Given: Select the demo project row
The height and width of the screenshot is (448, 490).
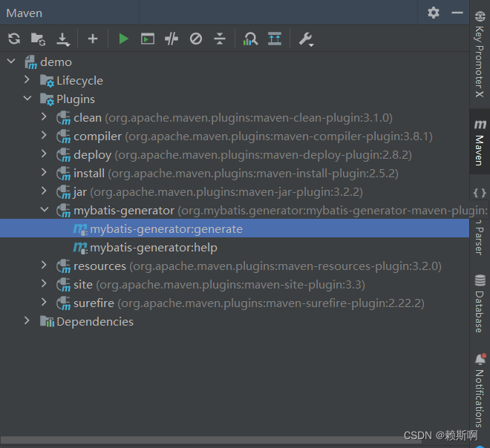Looking at the screenshot, I should coord(235,62).
